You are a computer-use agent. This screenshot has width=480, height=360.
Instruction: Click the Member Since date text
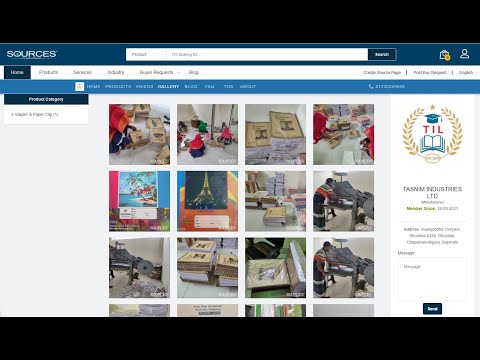tap(432, 208)
